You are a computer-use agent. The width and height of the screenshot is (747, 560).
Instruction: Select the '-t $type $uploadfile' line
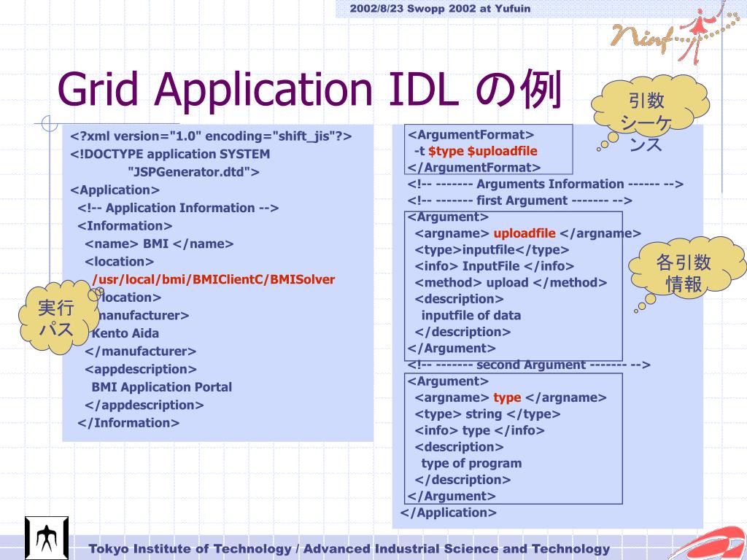(x=476, y=152)
